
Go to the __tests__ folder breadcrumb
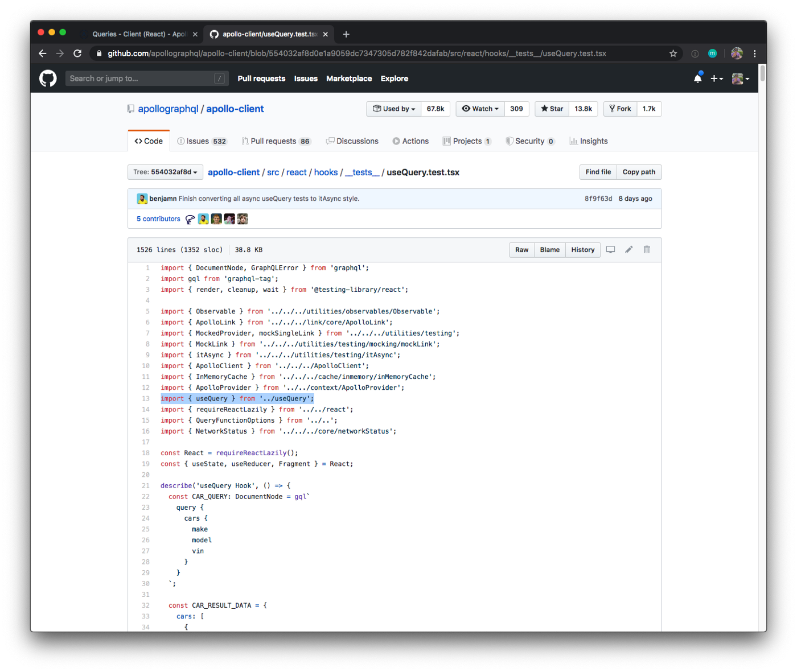click(362, 172)
